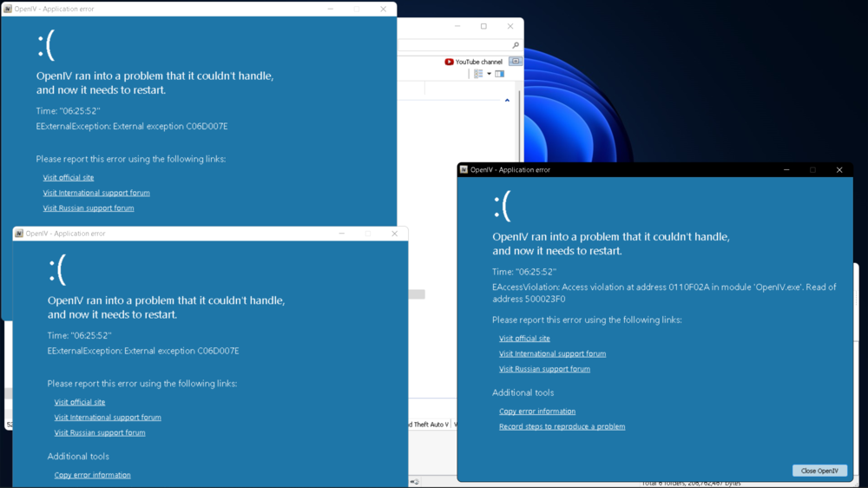The height and width of the screenshot is (488, 868).
Task: Minimize the EAccessViolation error window
Action: (x=786, y=170)
